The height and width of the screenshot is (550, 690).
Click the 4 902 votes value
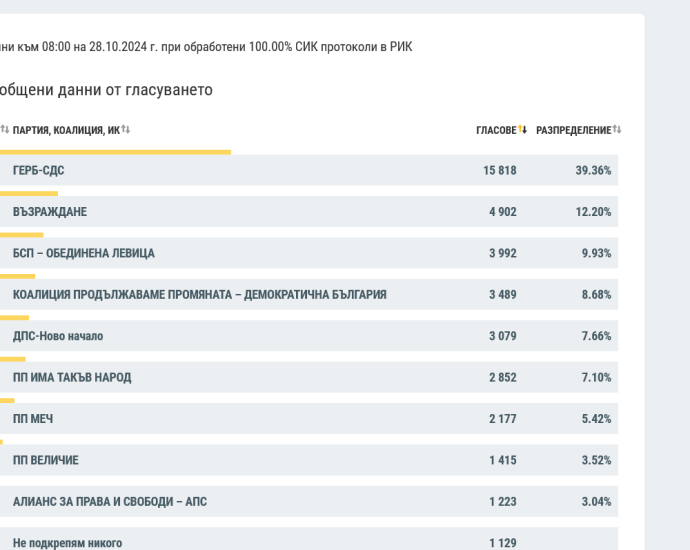point(503,212)
